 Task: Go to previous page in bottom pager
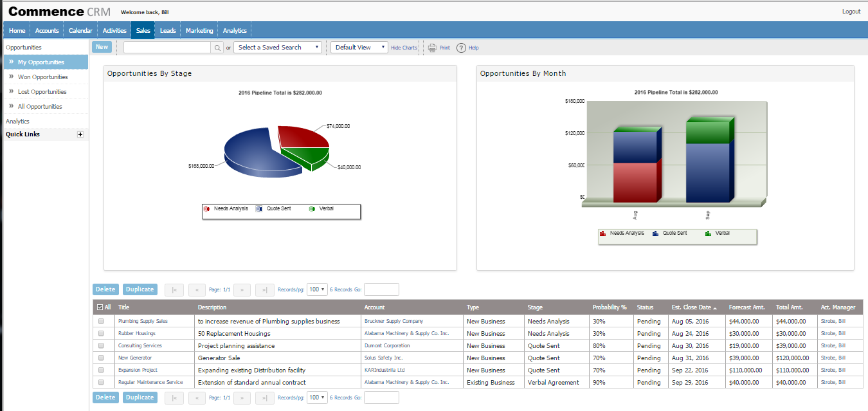click(197, 398)
